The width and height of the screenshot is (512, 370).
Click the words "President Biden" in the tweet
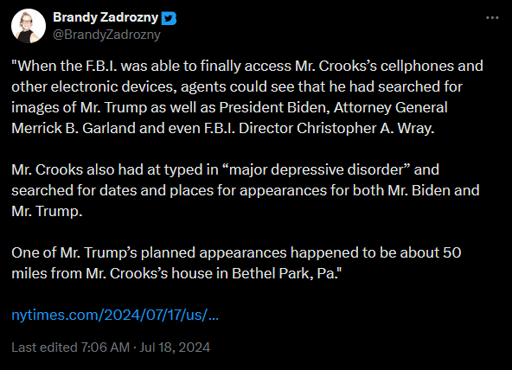[273, 108]
